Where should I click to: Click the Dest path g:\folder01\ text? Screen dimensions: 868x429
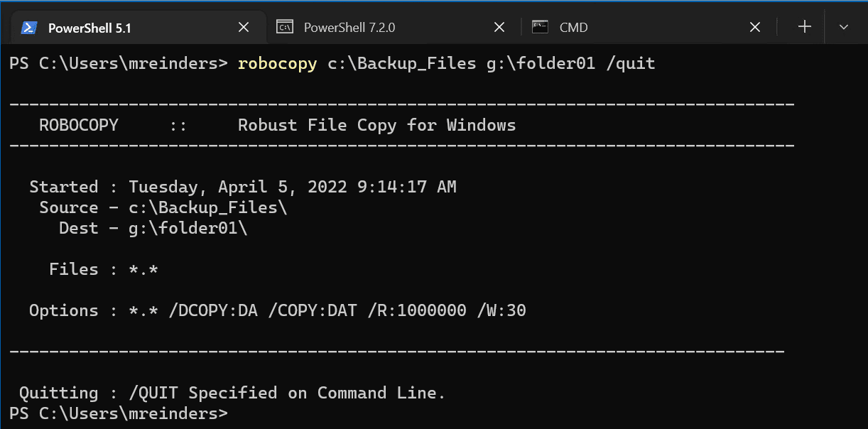pos(188,229)
